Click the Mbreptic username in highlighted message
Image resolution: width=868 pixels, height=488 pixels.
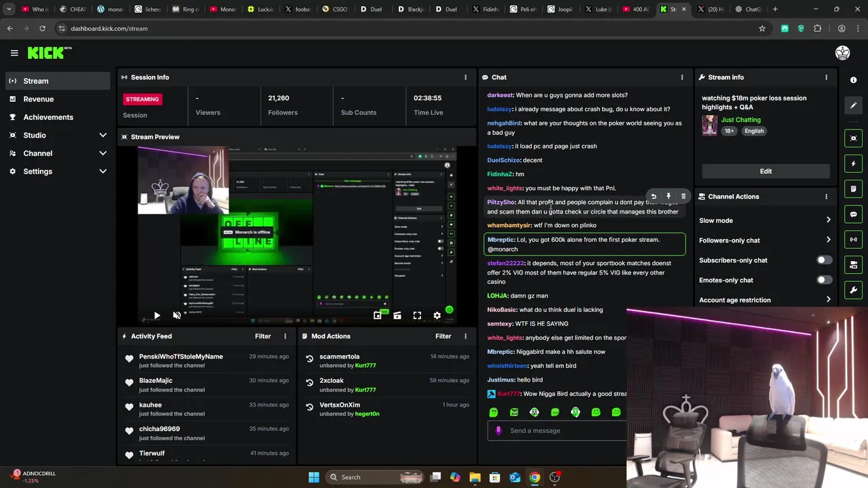[x=500, y=240]
